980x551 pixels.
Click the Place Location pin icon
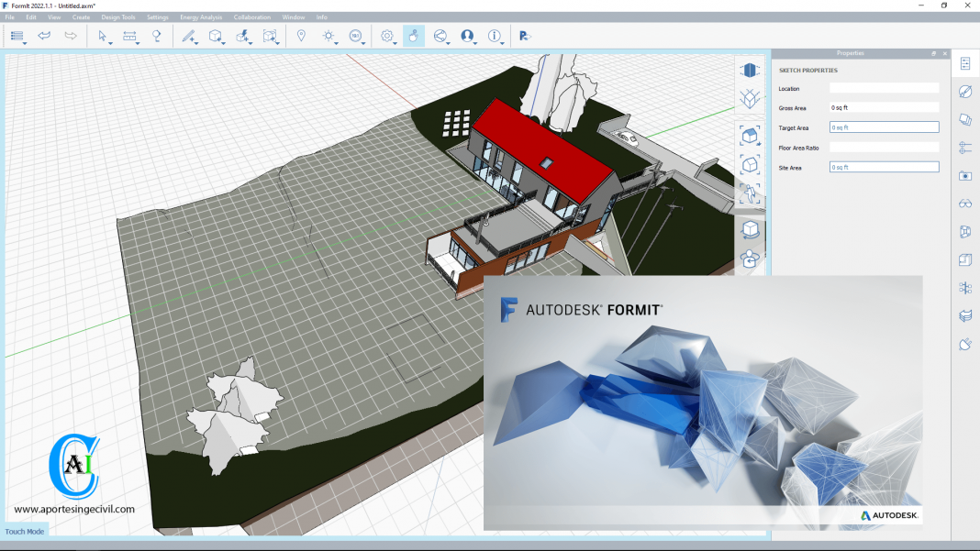302,37
